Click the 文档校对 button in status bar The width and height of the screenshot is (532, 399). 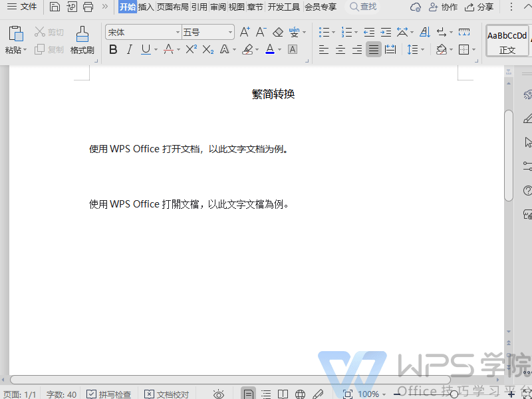[x=167, y=394]
